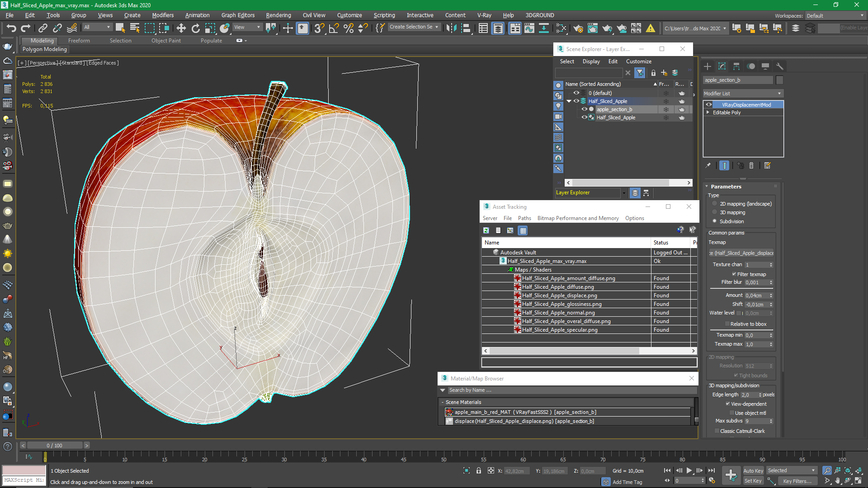Open the V-Ray menu

pyautogui.click(x=484, y=15)
